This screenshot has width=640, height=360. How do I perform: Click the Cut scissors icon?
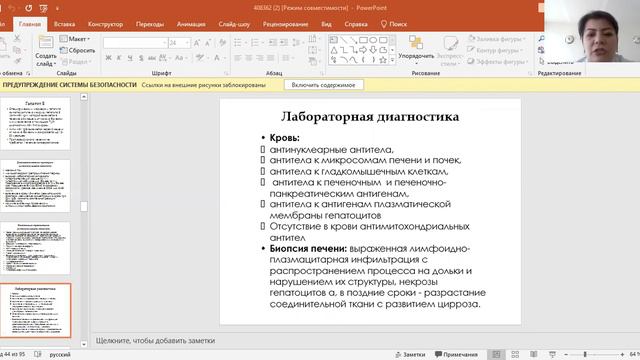17,39
